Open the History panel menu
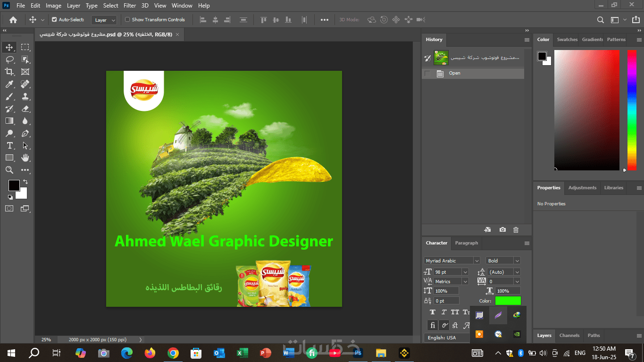The width and height of the screenshot is (644, 362). click(x=527, y=40)
